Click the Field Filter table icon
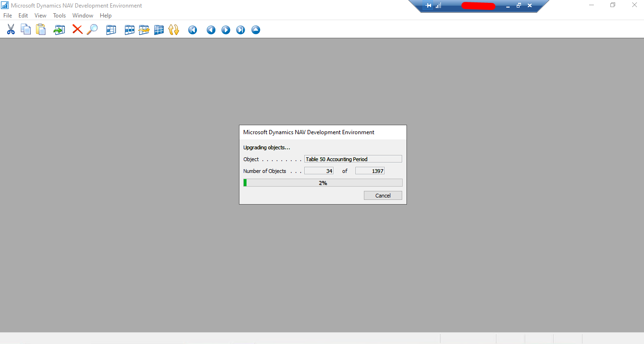The height and width of the screenshot is (344, 644). (111, 30)
